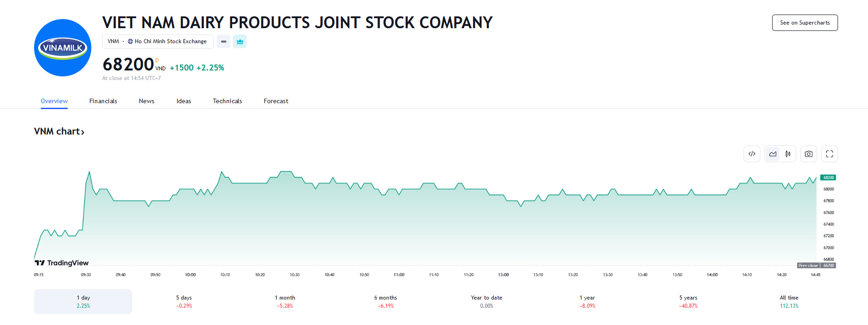This screenshot has height=325, width=868.
Task: Click the 68200 current price label on axis
Action: click(x=828, y=178)
